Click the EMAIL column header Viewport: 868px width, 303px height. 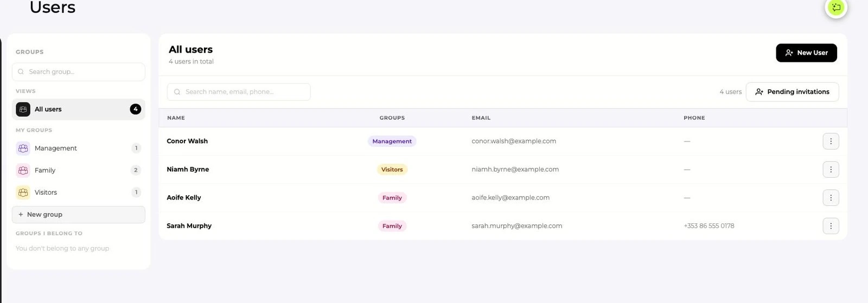(481, 118)
